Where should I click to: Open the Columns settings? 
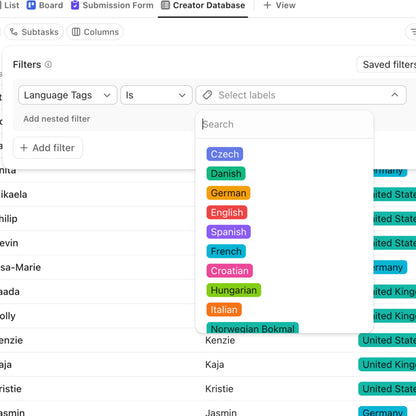tap(95, 32)
